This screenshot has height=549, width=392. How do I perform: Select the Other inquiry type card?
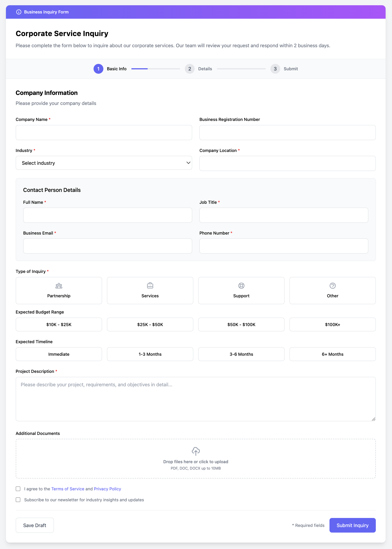point(332,290)
